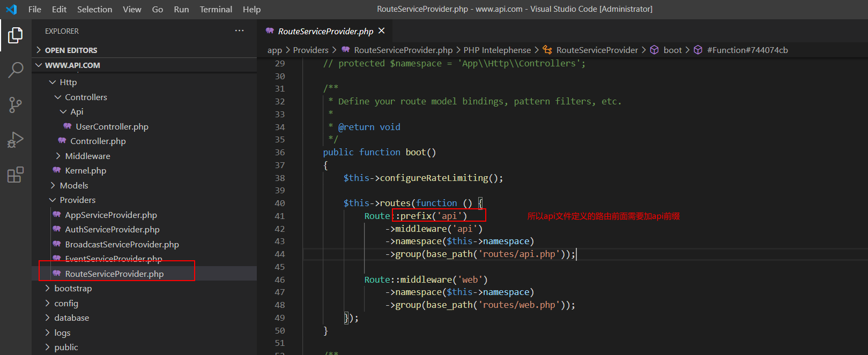
Task: Open EventServiceProvider.php file
Action: click(x=144, y=259)
